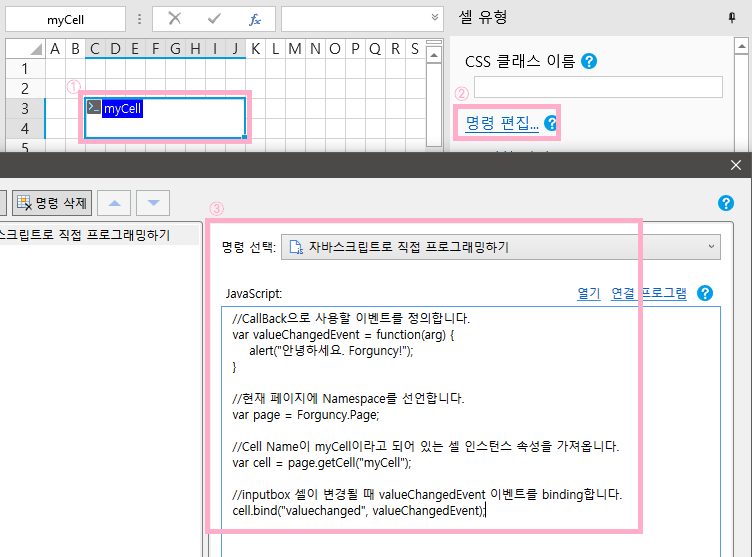Screen dimensions: 752x557
Task: Open the 명령 편집... link
Action: tap(502, 124)
